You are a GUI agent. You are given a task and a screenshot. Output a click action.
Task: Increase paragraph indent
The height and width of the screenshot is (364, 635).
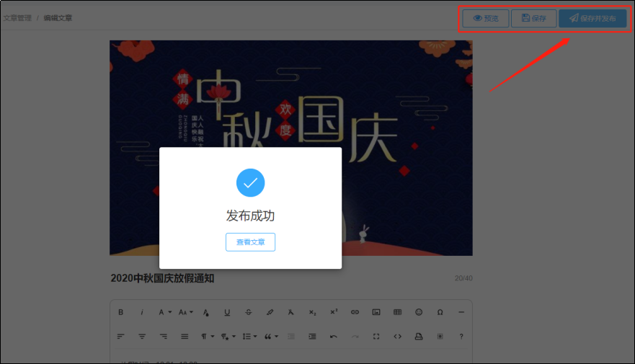coord(312,337)
